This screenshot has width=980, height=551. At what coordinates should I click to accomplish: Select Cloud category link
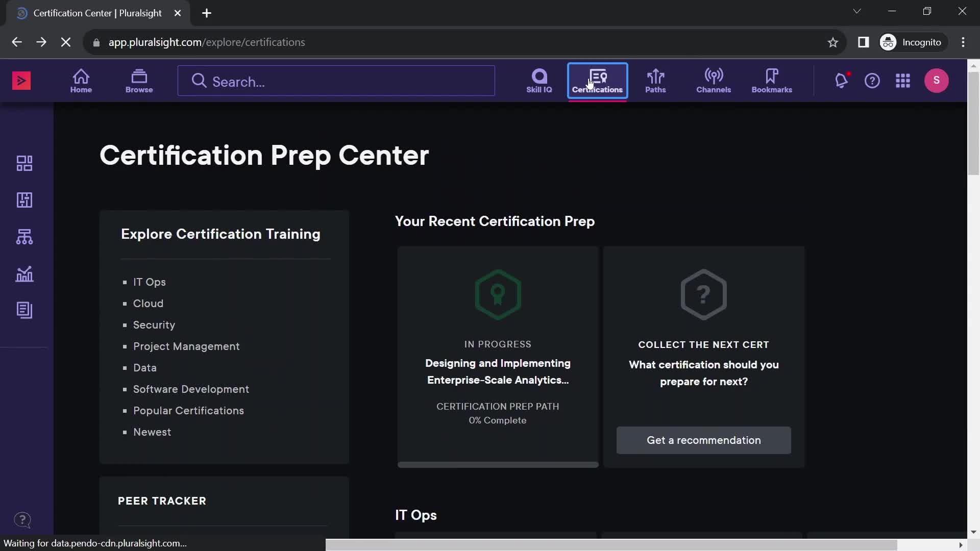point(149,304)
